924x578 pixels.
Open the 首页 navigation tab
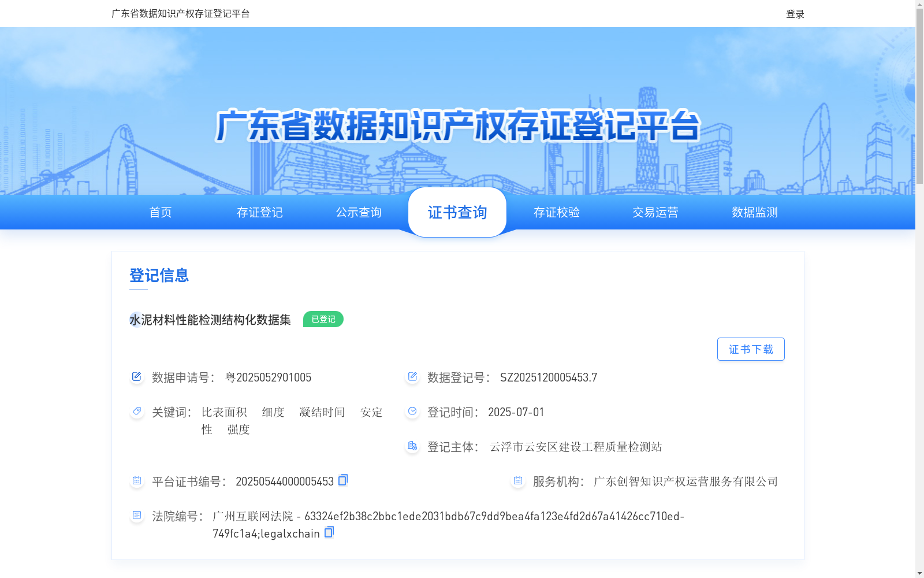point(160,212)
